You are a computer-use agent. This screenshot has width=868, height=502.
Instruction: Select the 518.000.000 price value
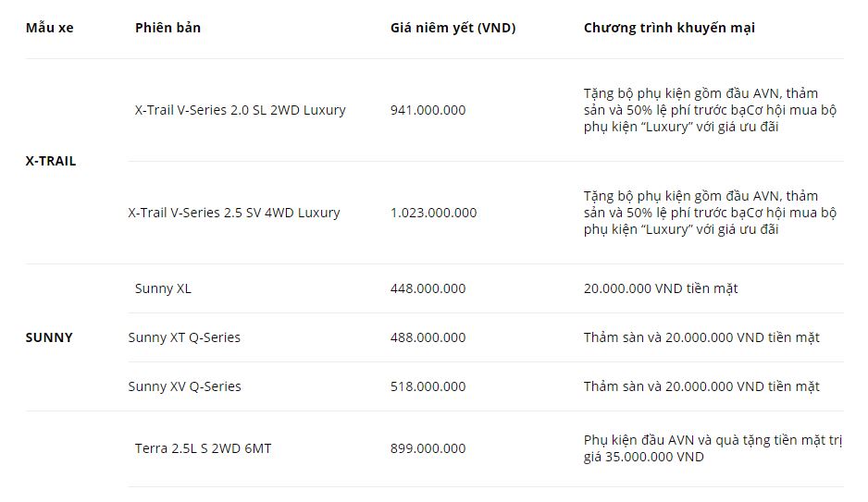point(428,386)
